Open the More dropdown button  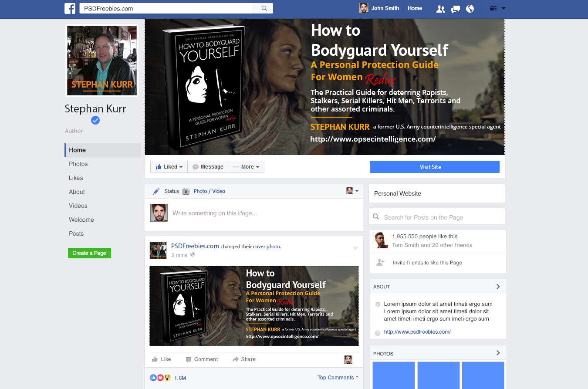[246, 167]
